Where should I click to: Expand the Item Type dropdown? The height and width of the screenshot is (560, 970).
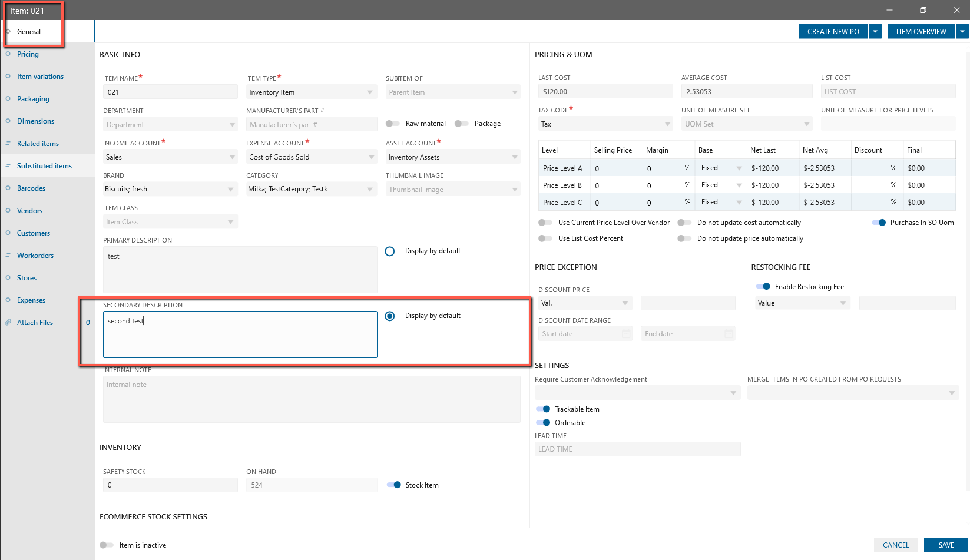pos(370,92)
